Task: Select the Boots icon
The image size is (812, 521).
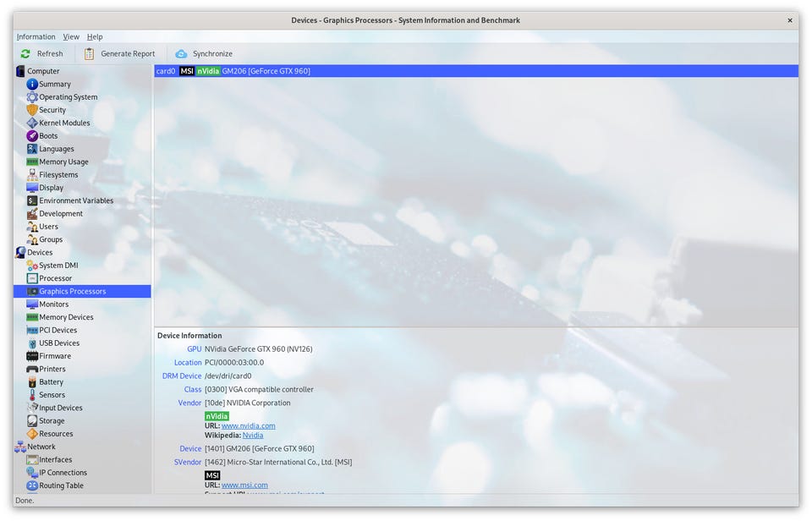Action: (x=32, y=135)
